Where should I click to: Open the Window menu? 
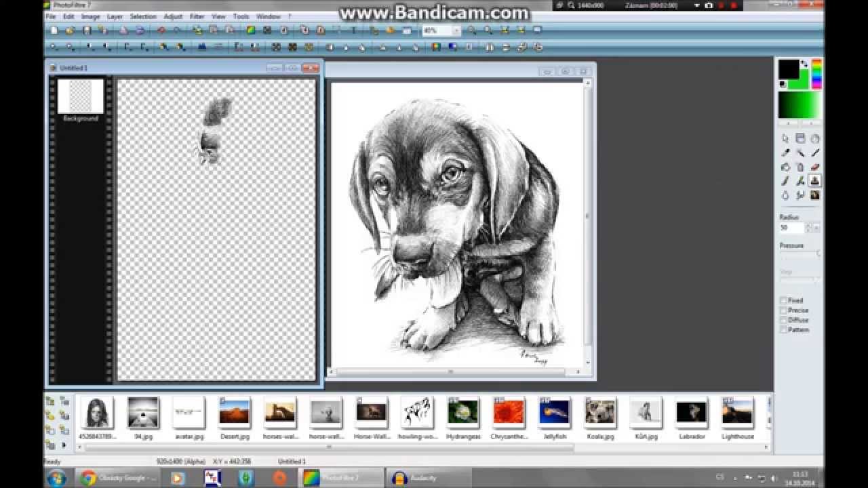click(269, 16)
